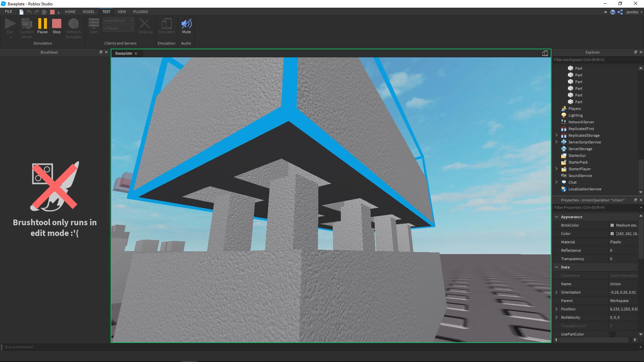Select the Players service icon
The height and width of the screenshot is (362, 644).
click(564, 109)
